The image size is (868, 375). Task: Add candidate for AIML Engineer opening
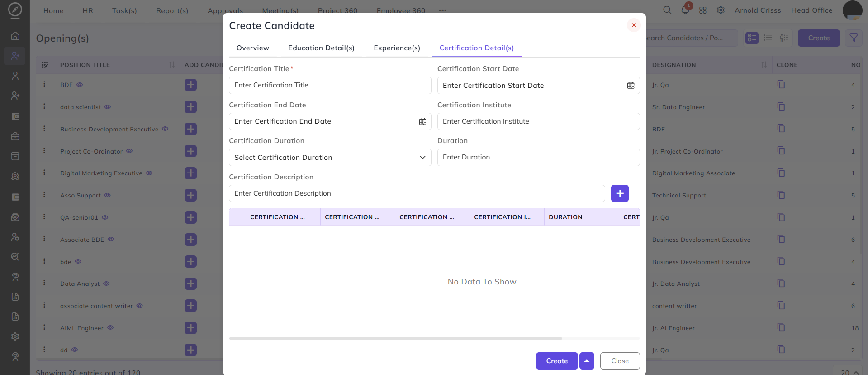[x=190, y=328]
